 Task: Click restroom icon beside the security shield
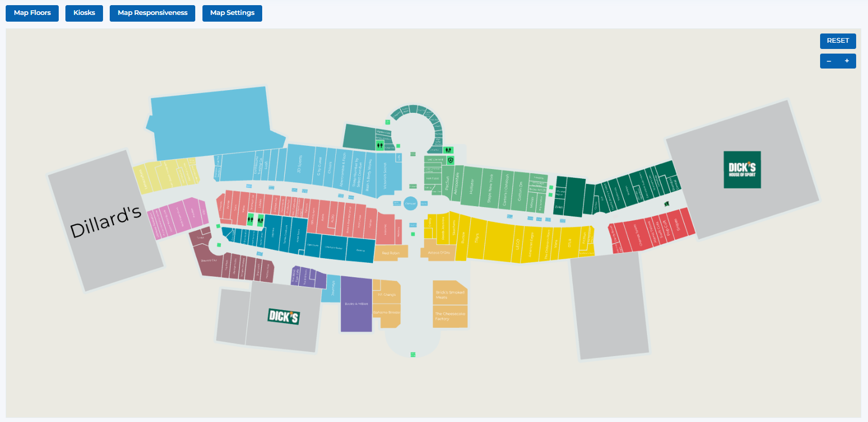[x=449, y=150]
